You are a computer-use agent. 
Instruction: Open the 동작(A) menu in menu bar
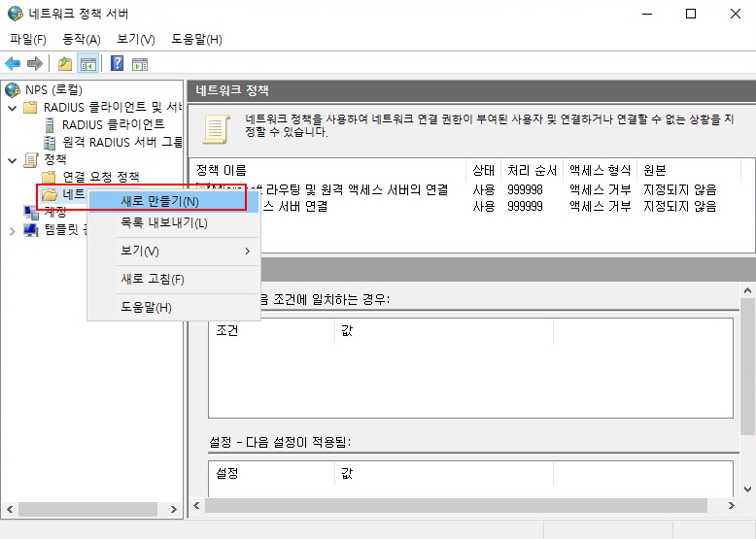[81, 39]
